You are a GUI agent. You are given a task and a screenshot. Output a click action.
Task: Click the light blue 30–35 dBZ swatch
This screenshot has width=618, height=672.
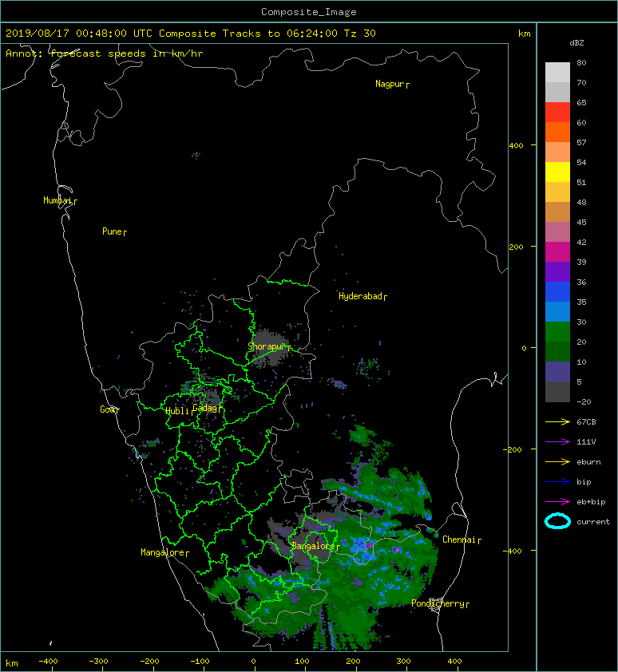557,312
